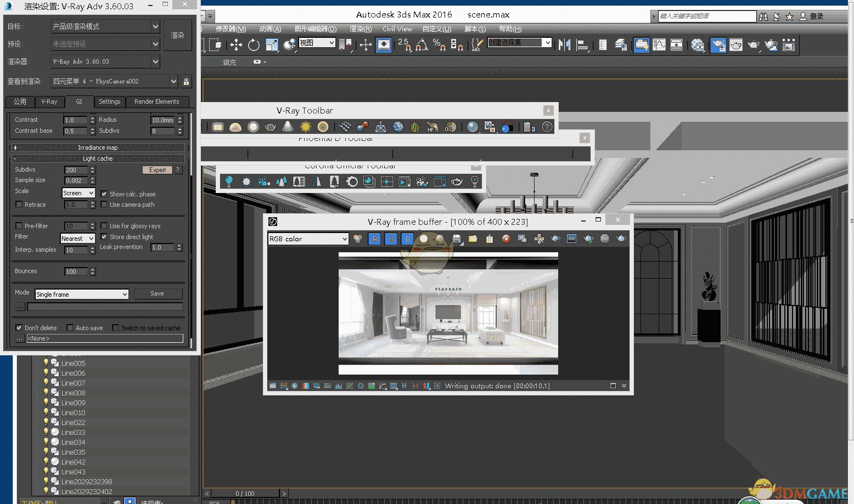Open the Civil View menu
This screenshot has height=504, width=854.
(x=397, y=29)
